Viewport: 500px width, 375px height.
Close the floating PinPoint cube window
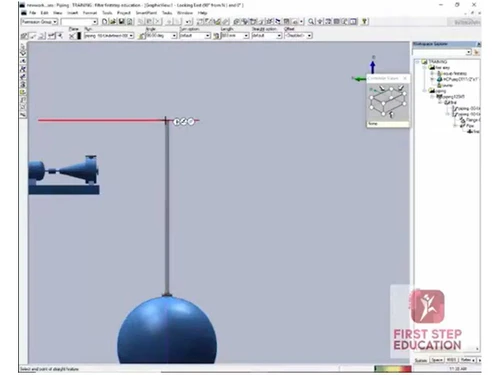coord(405,78)
